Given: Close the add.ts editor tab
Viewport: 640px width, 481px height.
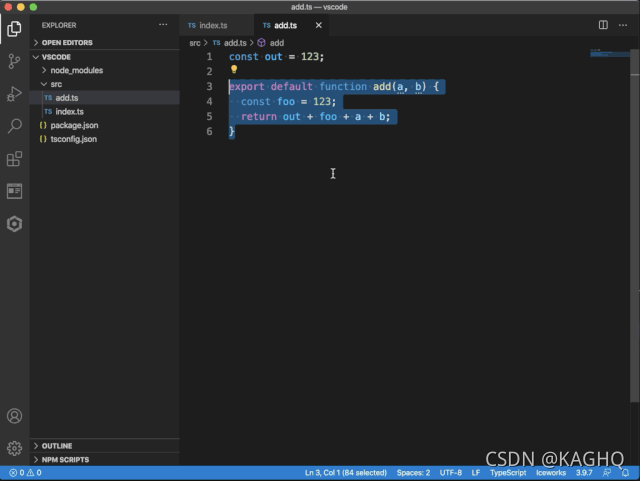Looking at the screenshot, I should click(319, 25).
